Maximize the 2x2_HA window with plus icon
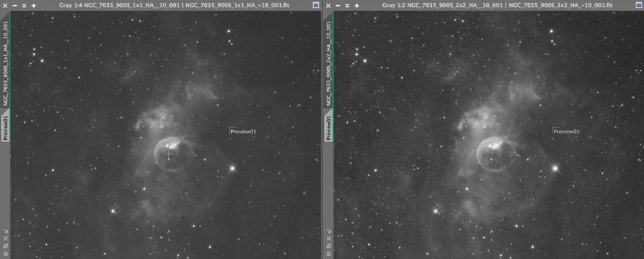This screenshot has width=644, height=259. pyautogui.click(x=357, y=5)
